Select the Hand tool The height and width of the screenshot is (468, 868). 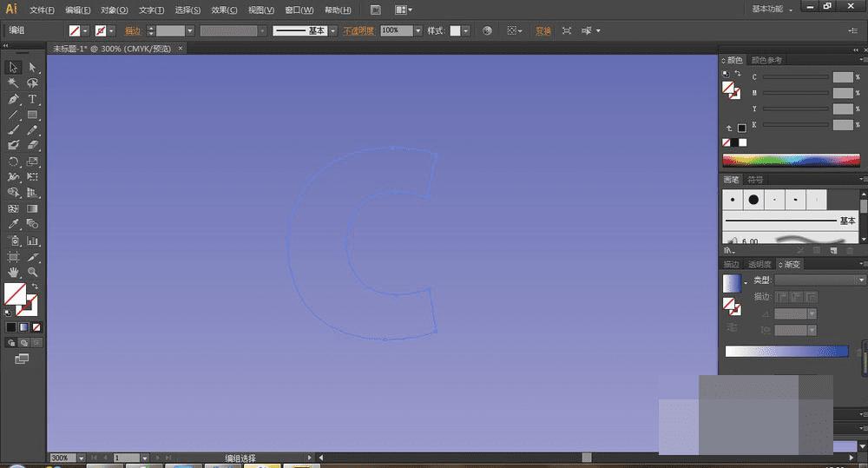click(13, 272)
